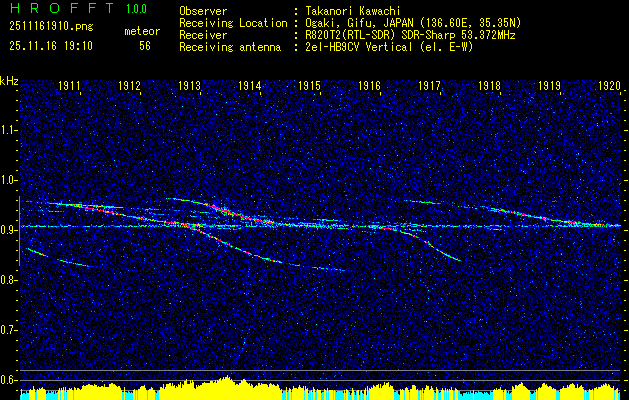
Task: Click the R820T2 SDR-Sharp 53.372MHz text
Action: [x=411, y=35]
